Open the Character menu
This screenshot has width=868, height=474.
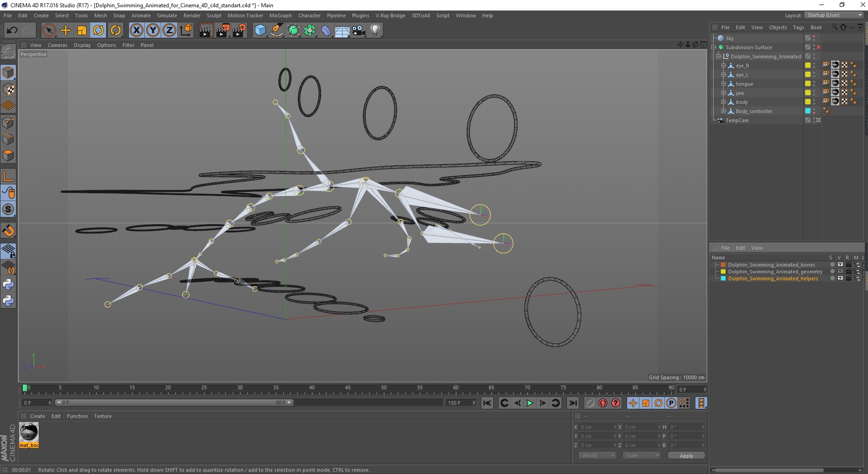309,15
